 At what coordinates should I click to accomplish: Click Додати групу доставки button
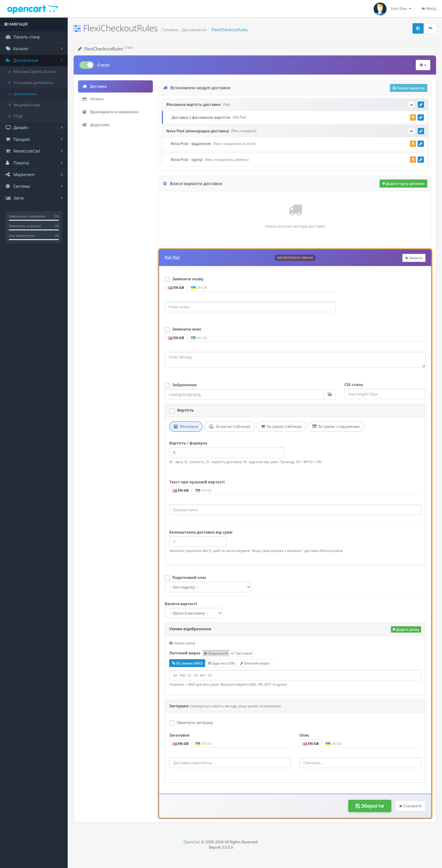coord(403,184)
